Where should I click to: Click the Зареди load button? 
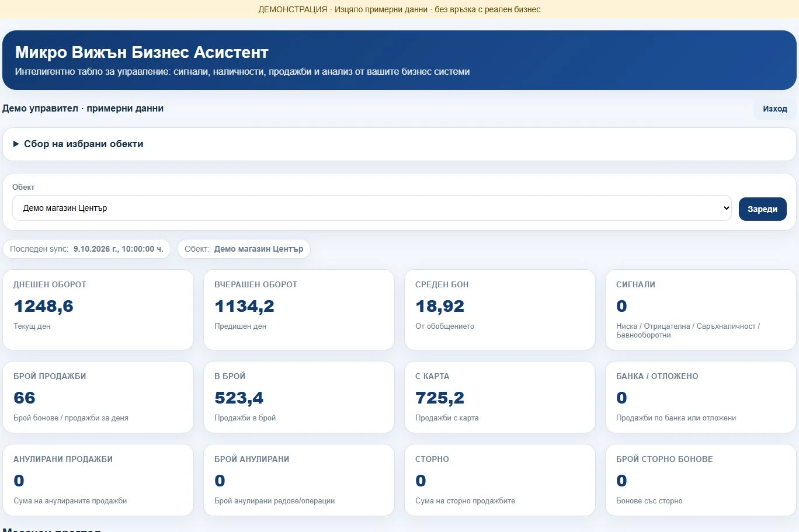click(762, 209)
